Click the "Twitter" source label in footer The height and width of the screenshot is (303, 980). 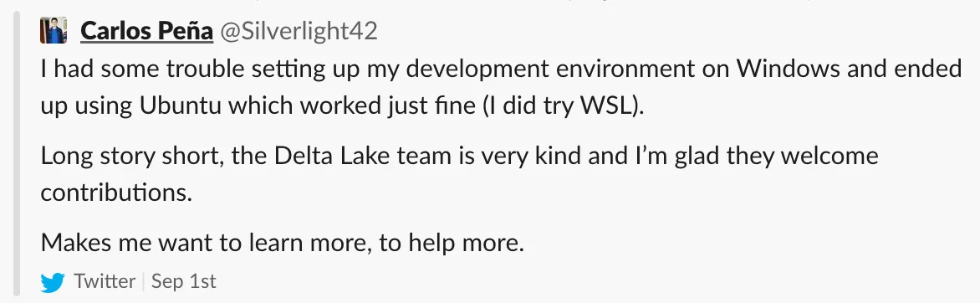105,282
